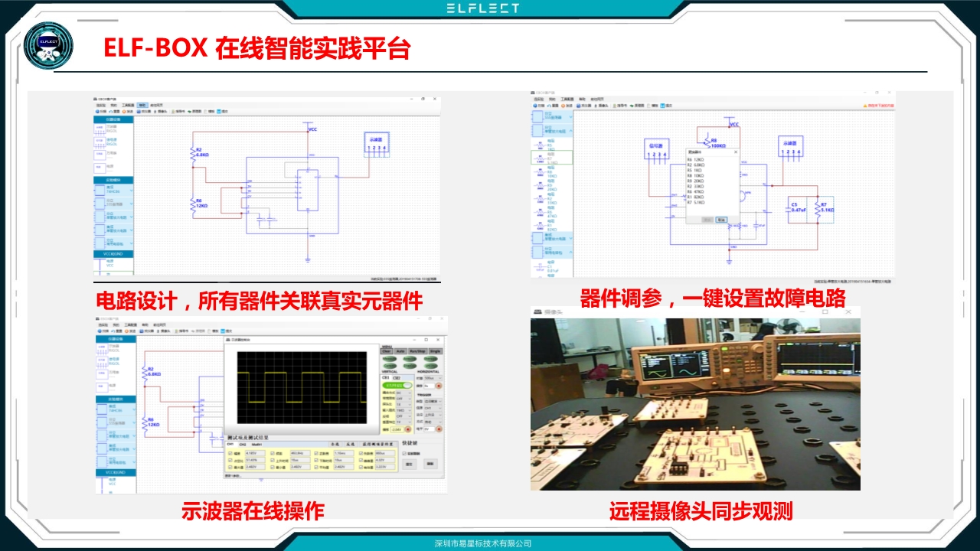980x551 pixels.
Task: Toggle the 有效值 RMS checkbox
Action: click(361, 467)
